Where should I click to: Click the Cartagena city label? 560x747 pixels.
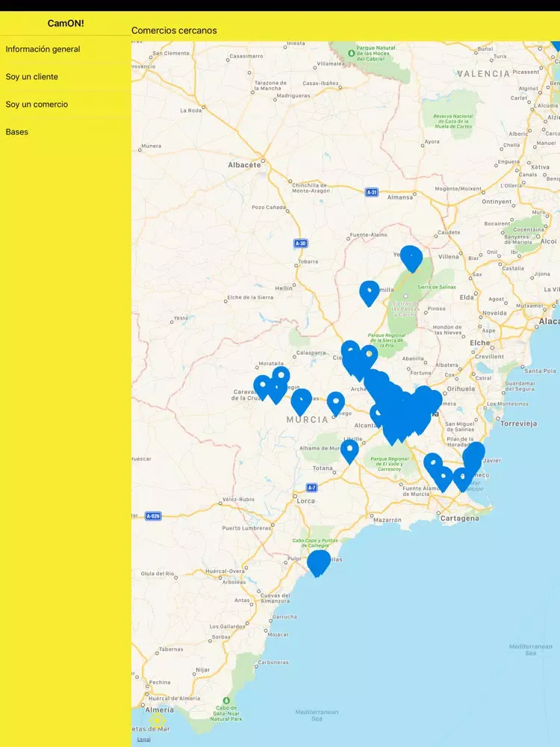point(459,518)
